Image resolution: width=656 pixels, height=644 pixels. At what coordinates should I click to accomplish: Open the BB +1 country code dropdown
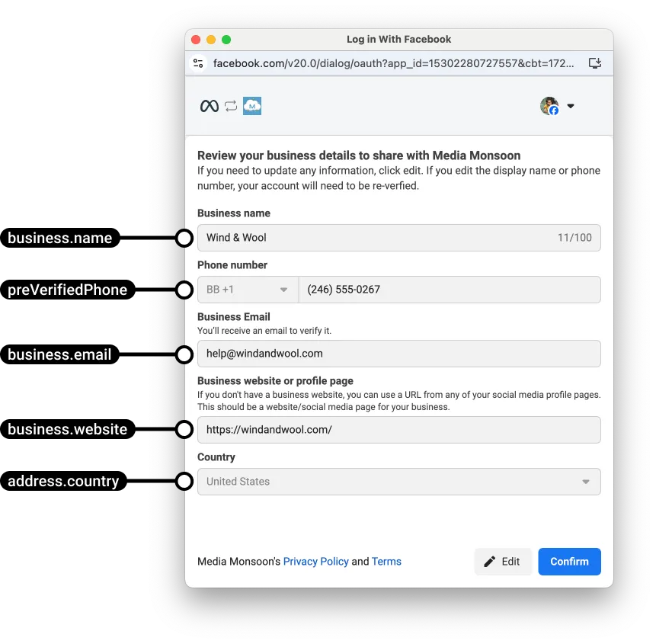click(x=247, y=290)
